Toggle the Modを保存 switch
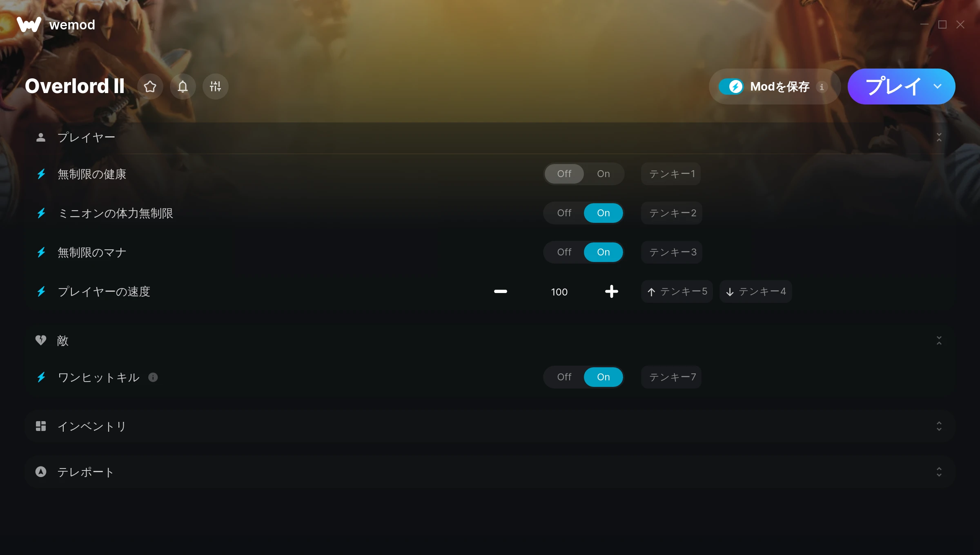The image size is (980, 555). (x=731, y=87)
